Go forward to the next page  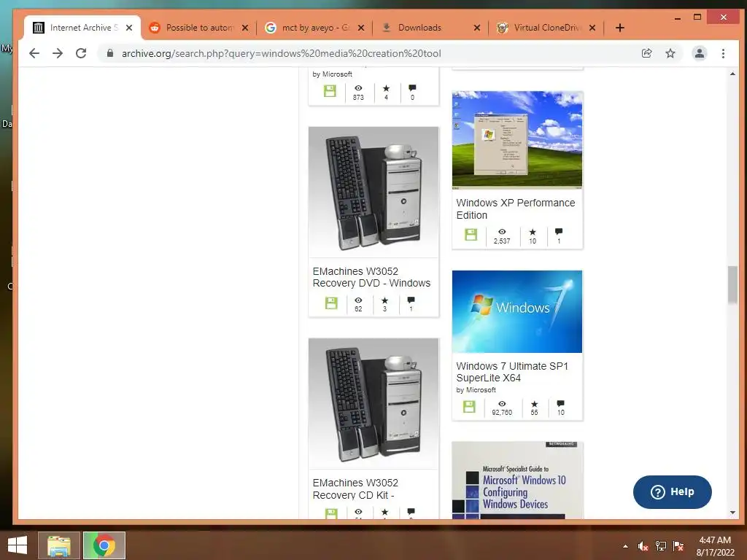tap(58, 53)
